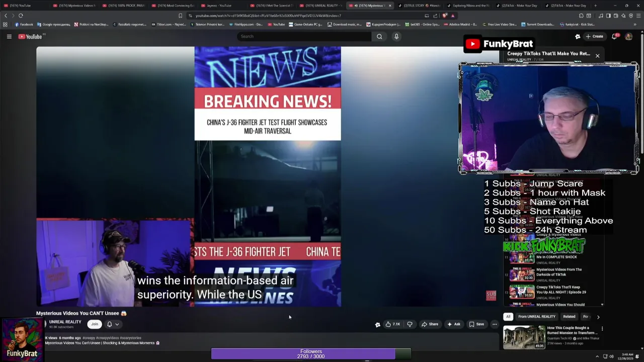Click the bookmark icon in the address bar

pyautogui.click(x=180, y=16)
